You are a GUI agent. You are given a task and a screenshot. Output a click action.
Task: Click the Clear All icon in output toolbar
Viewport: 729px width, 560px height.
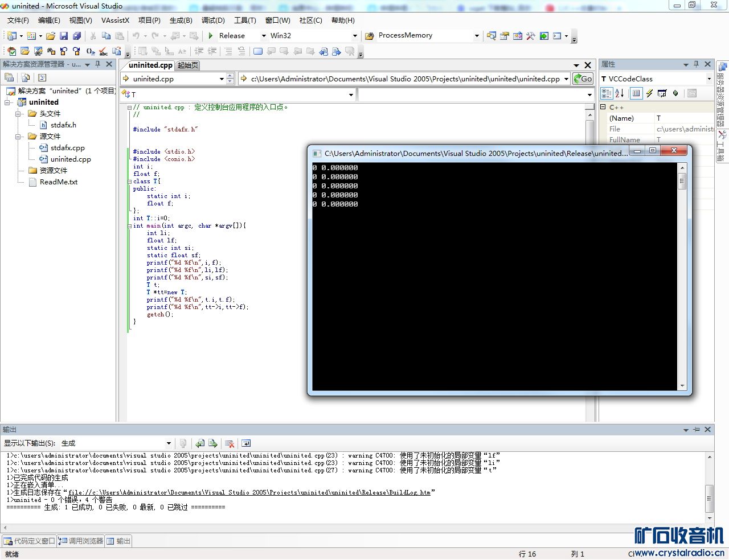(230, 443)
